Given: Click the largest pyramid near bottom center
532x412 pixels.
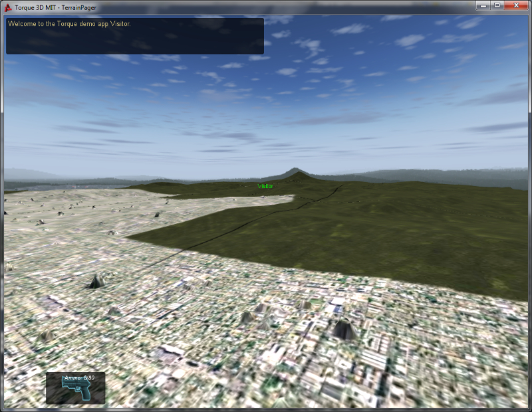Looking at the screenshot, I should tap(344, 328).
